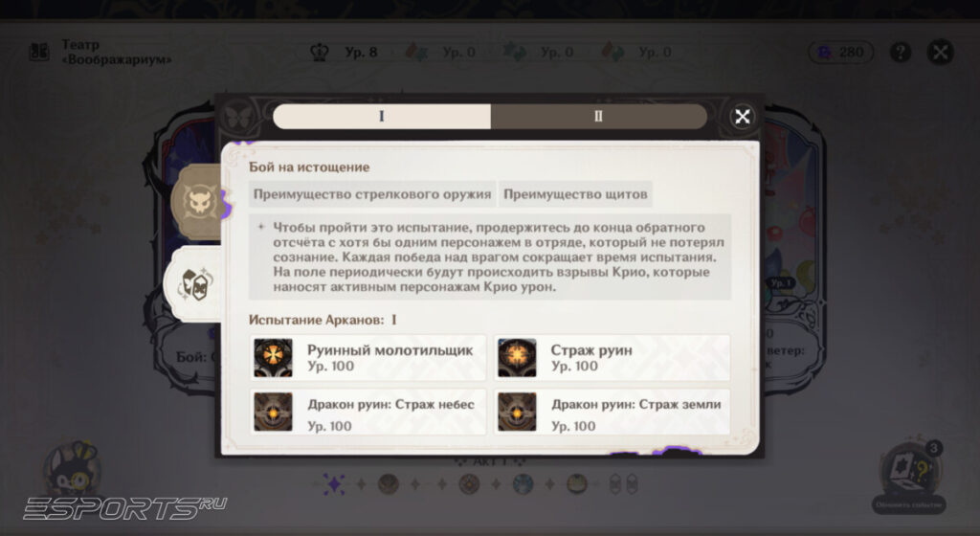Select Дракон руин: Страж небес entry
980x536 pixels.
[x=368, y=412]
